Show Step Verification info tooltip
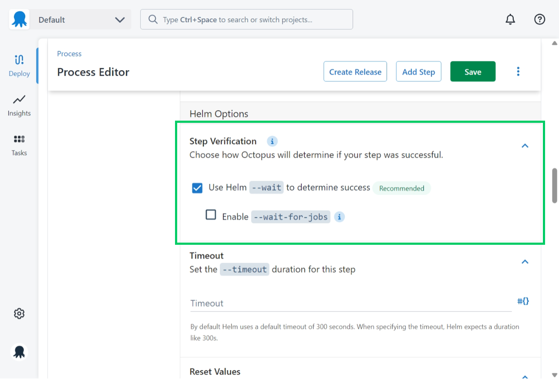Screen dimensions: 559x392 [272, 141]
